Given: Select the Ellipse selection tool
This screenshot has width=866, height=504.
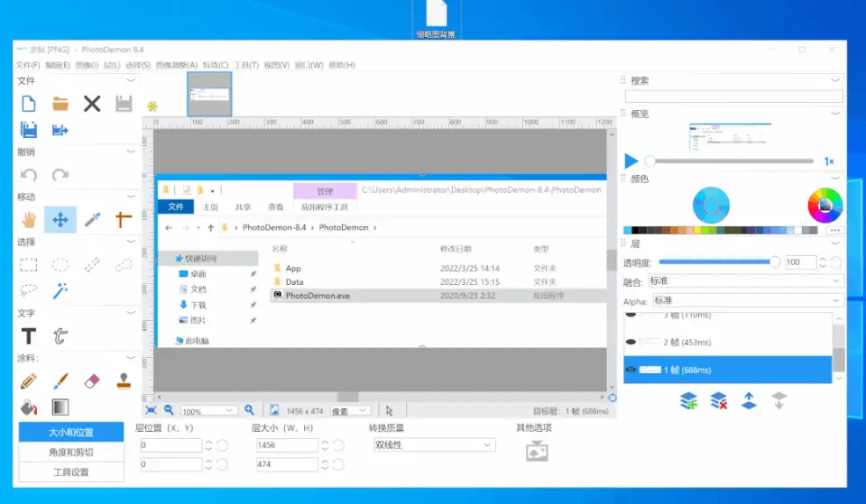Looking at the screenshot, I should pyautogui.click(x=60, y=265).
